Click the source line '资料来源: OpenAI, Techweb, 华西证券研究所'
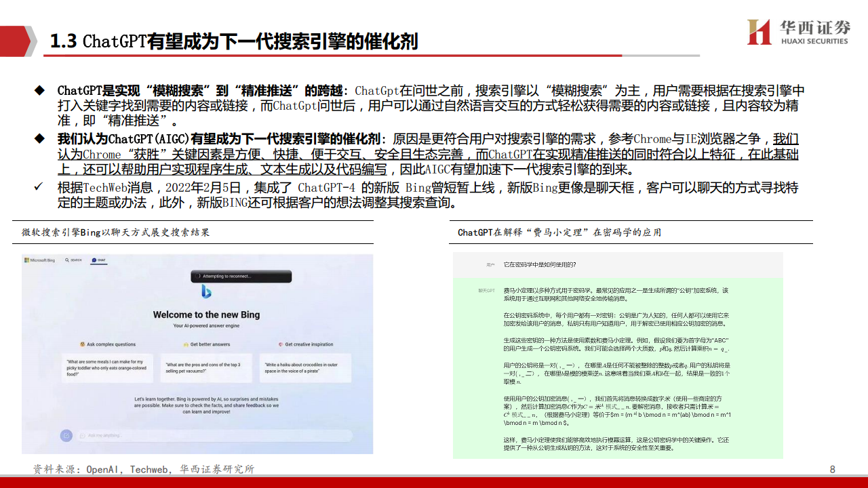The height and width of the screenshot is (488, 868). point(144,469)
